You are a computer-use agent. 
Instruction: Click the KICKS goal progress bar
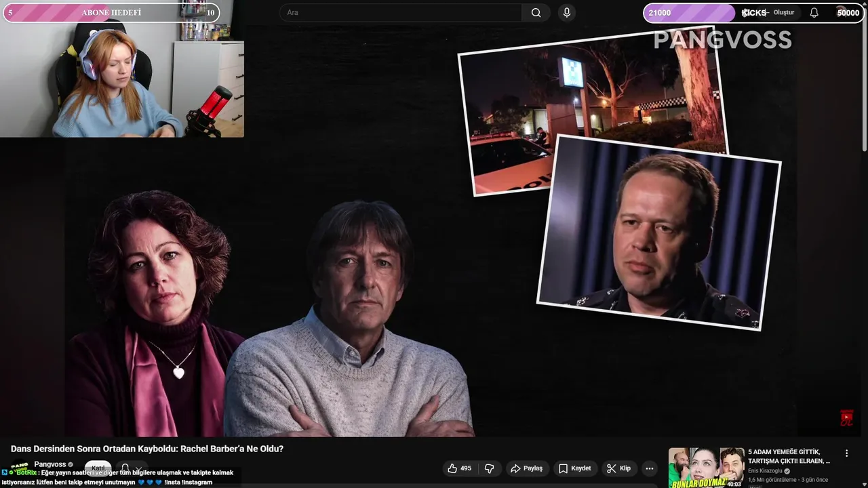pyautogui.click(x=754, y=13)
